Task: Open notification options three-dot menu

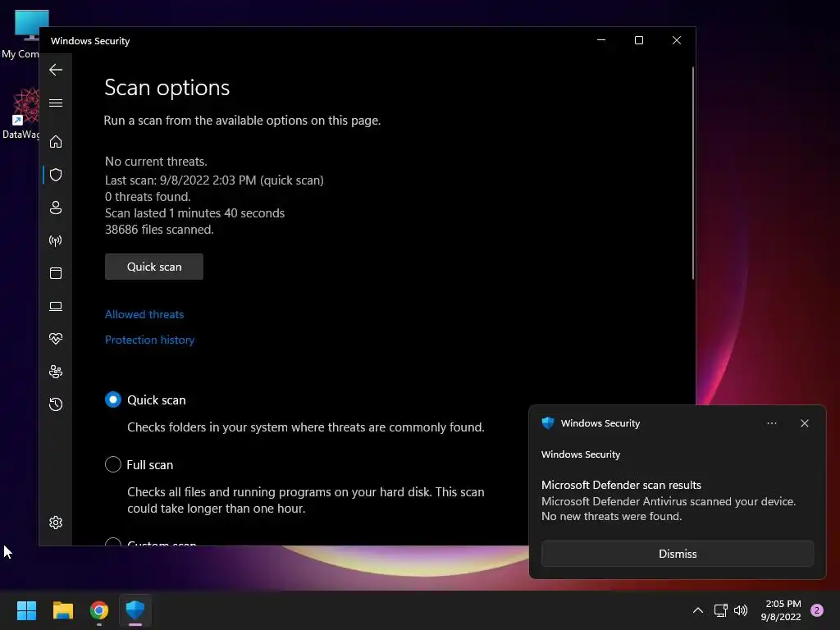Action: pyautogui.click(x=772, y=423)
